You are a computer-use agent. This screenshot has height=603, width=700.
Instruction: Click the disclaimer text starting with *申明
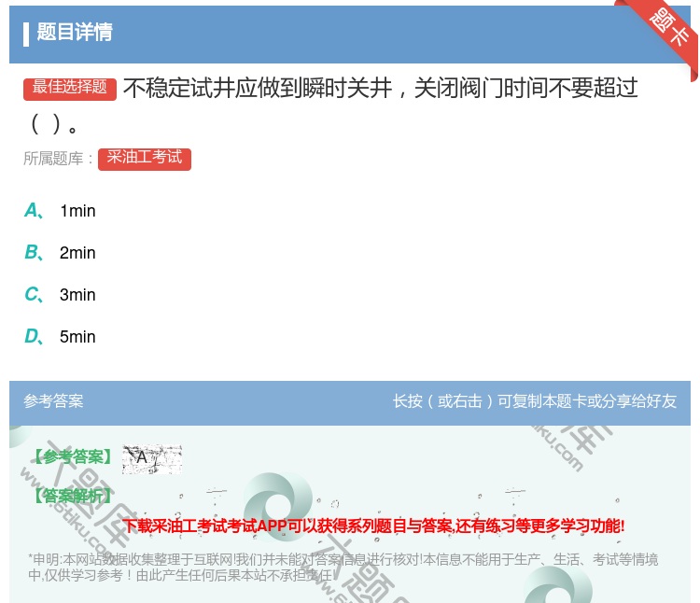pyautogui.click(x=343, y=568)
